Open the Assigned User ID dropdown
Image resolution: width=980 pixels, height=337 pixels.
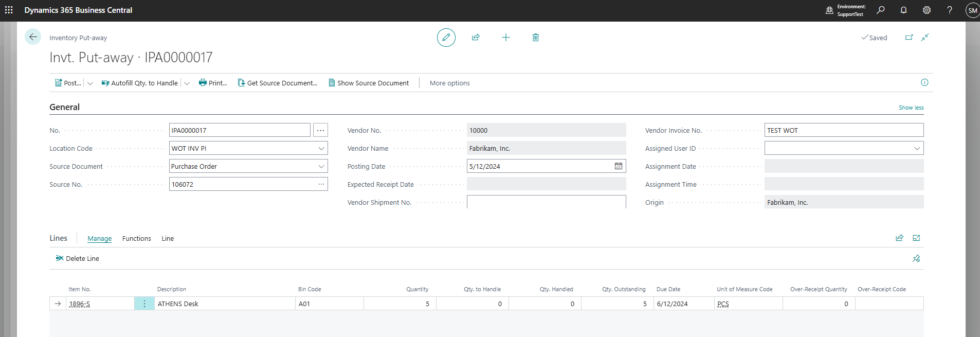click(x=917, y=148)
